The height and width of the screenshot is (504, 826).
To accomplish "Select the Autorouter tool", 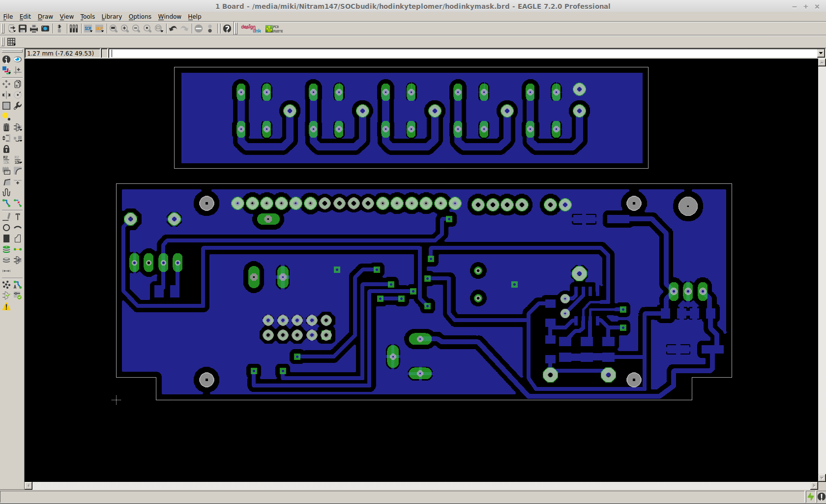I will point(18,285).
